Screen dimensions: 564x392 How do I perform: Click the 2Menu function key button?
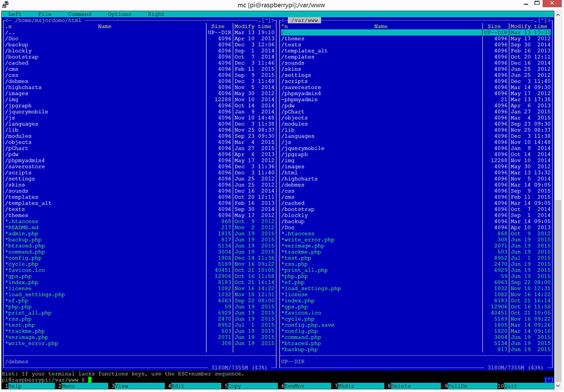[84, 386]
